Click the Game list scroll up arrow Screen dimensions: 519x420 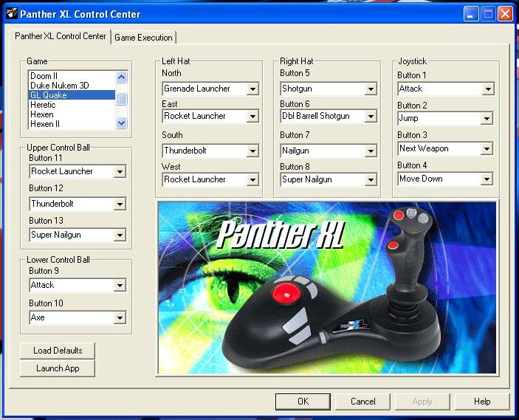tap(122, 77)
